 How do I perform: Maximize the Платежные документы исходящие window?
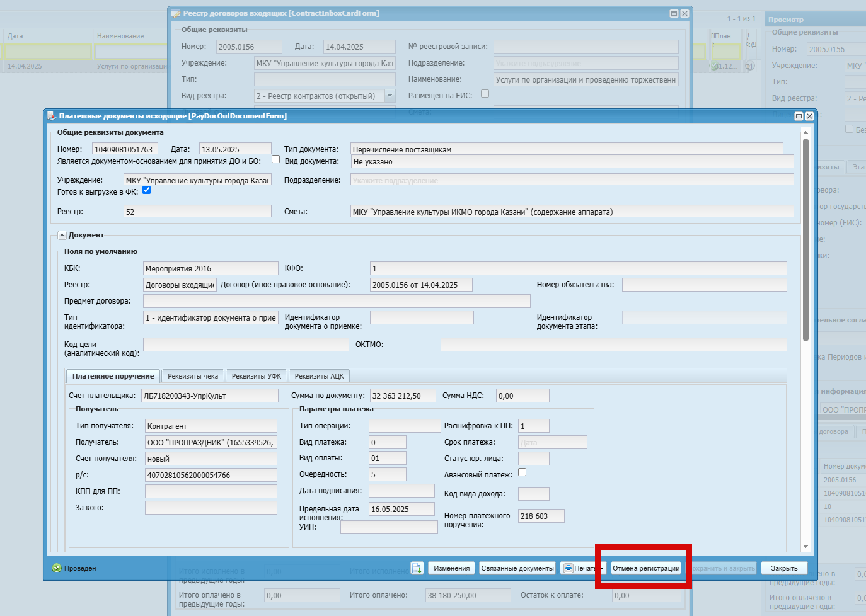pos(799,116)
